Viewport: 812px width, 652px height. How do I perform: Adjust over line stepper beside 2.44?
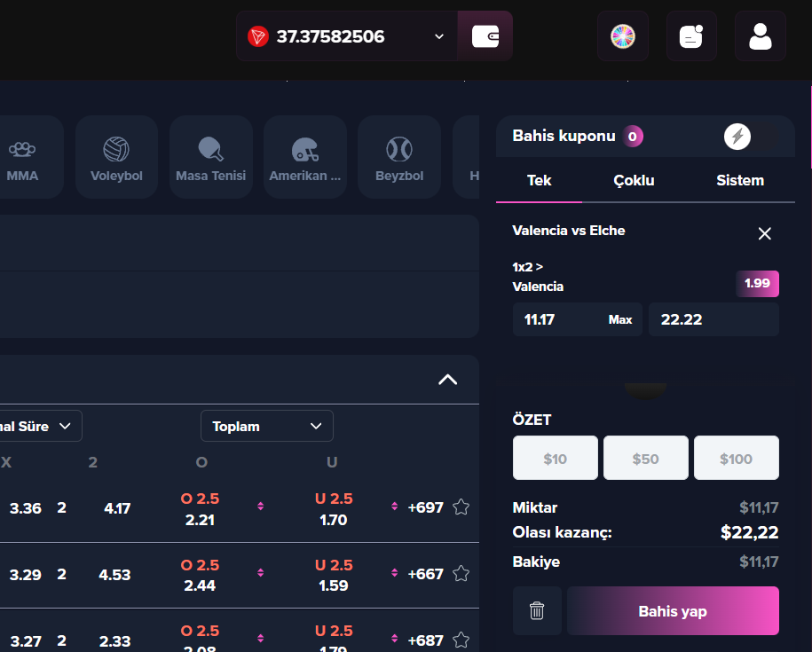pyautogui.click(x=261, y=572)
